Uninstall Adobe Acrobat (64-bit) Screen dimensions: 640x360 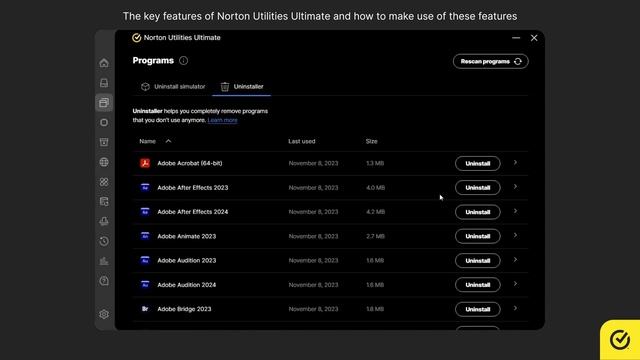pyautogui.click(x=478, y=163)
